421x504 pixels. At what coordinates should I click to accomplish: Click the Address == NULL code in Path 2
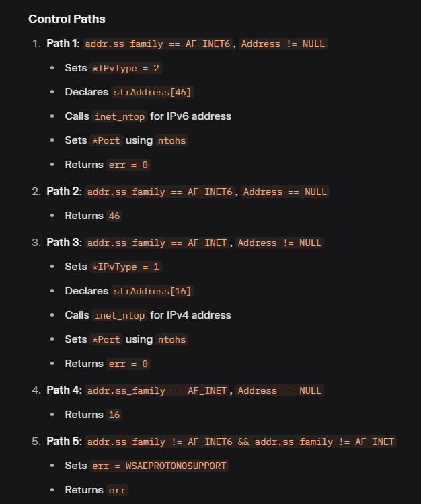[285, 192]
